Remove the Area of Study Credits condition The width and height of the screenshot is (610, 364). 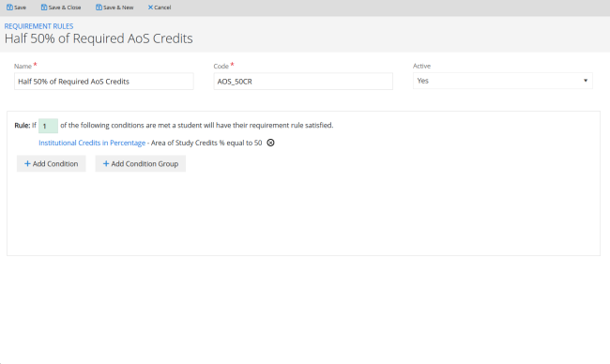coord(271,143)
